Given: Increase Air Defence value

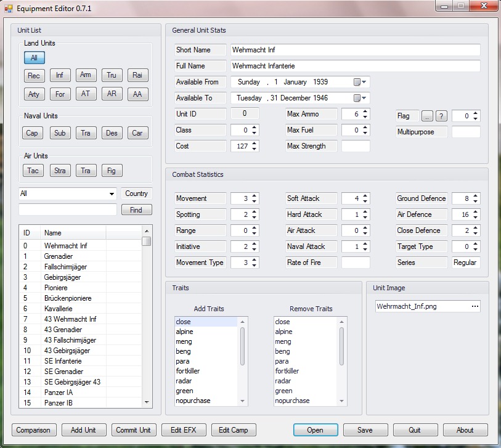Looking at the screenshot, I should click(476, 211).
